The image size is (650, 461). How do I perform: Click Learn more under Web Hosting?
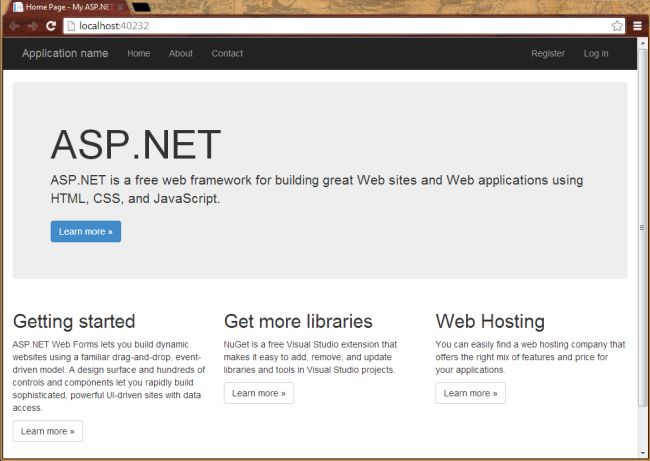(471, 393)
